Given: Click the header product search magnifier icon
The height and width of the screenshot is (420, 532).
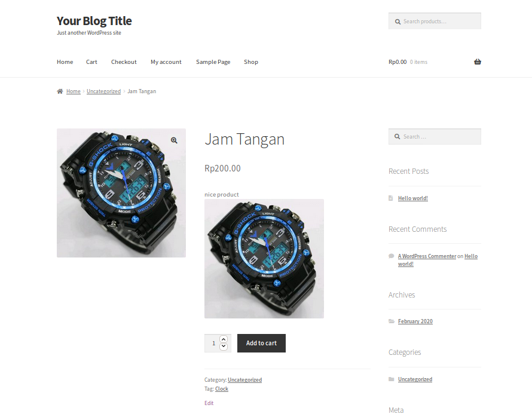Looking at the screenshot, I should tap(398, 22).
